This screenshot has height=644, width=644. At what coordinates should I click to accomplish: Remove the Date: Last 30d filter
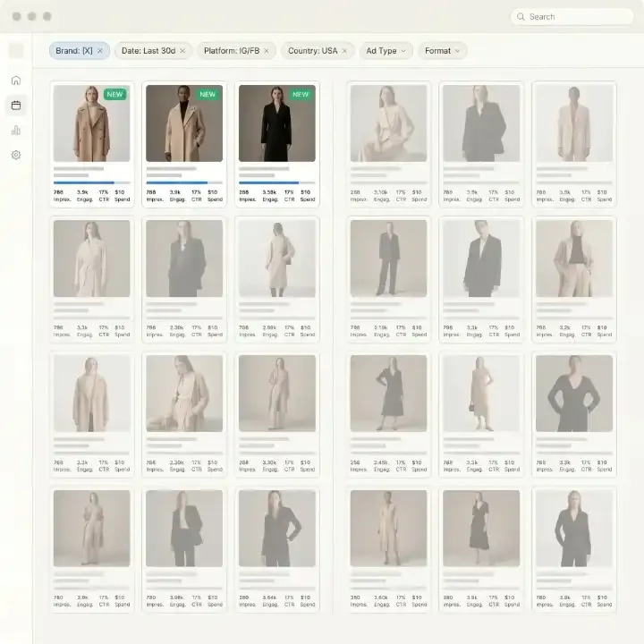[x=182, y=51]
